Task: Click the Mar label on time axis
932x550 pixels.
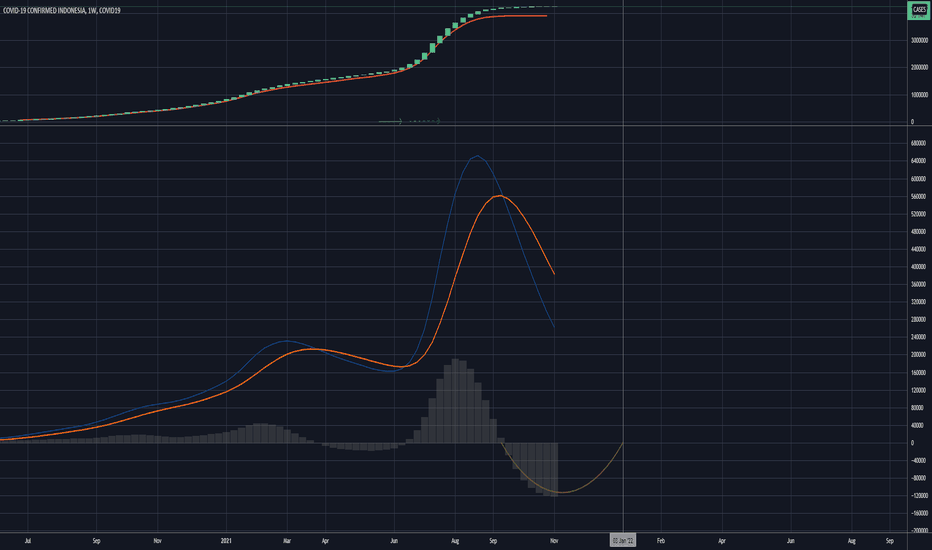Action: click(x=287, y=540)
